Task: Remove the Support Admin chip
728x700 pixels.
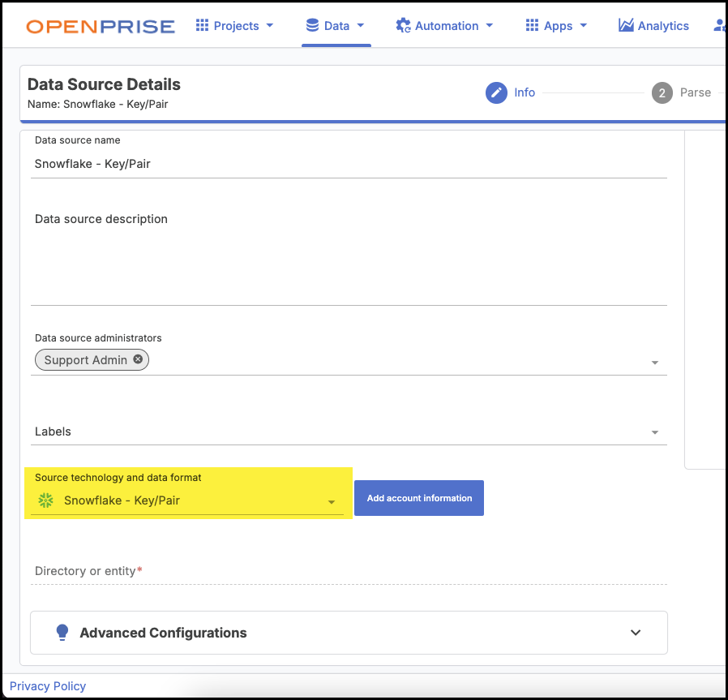Action: [138, 359]
